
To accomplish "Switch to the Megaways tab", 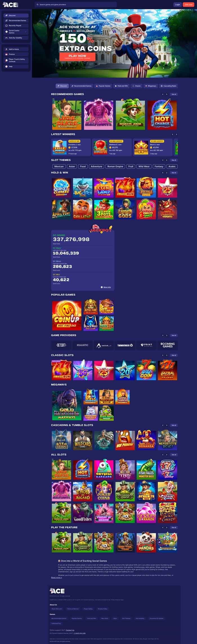I will [x=151, y=86].
